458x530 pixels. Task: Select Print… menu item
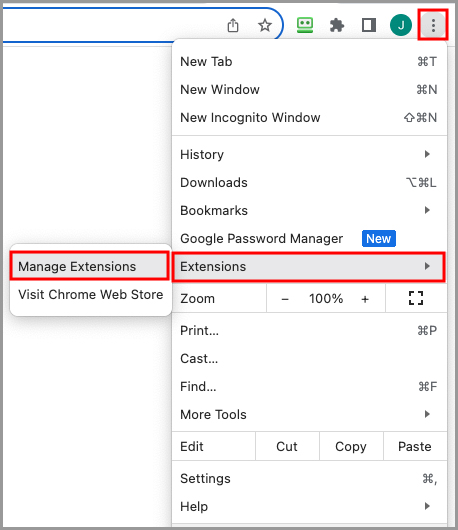[x=309, y=331]
